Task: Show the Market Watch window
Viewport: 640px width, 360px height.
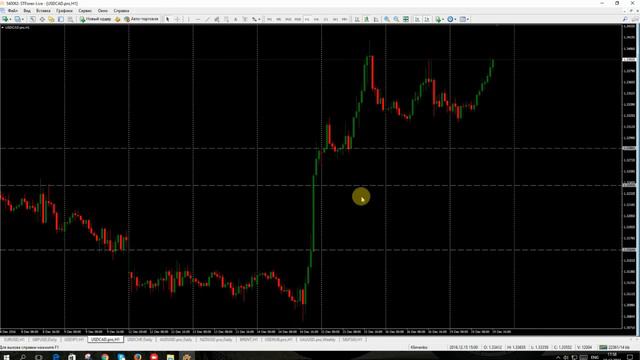Action: 32,19
